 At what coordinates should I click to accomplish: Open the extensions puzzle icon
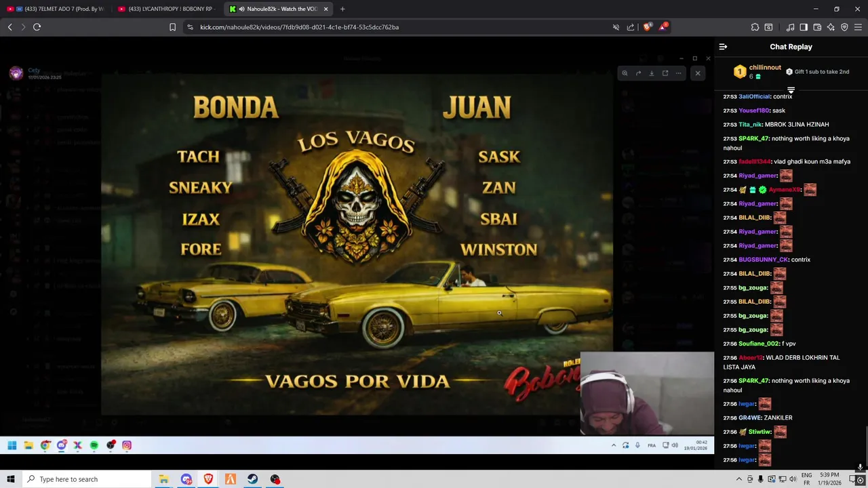(755, 27)
